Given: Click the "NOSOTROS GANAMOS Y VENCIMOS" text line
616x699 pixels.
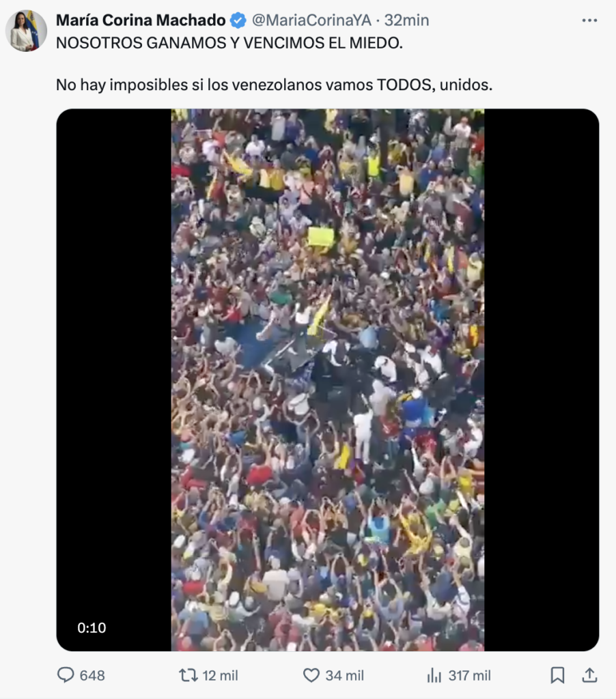Looking at the screenshot, I should [229, 43].
